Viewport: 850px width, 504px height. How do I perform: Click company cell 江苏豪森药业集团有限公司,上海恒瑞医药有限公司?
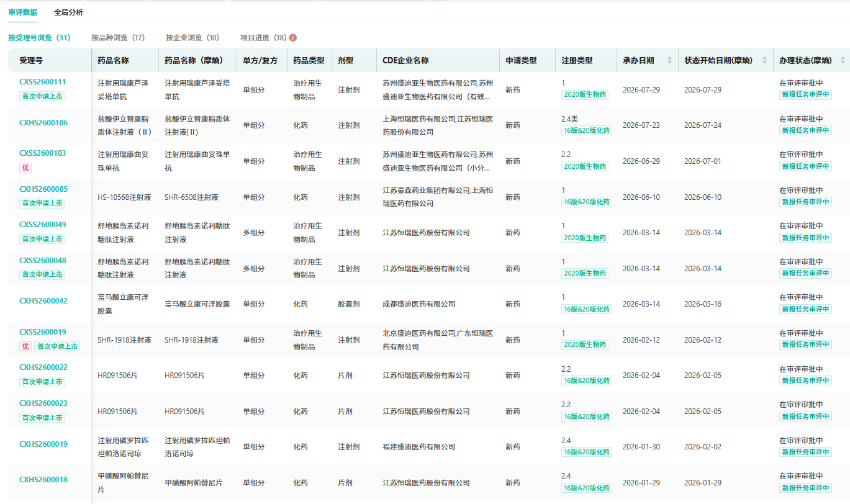[x=438, y=197]
